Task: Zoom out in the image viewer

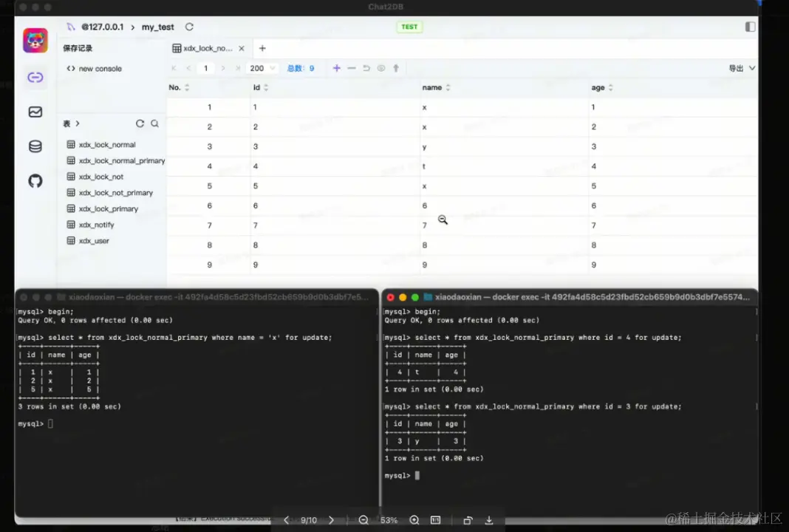Action: (363, 520)
